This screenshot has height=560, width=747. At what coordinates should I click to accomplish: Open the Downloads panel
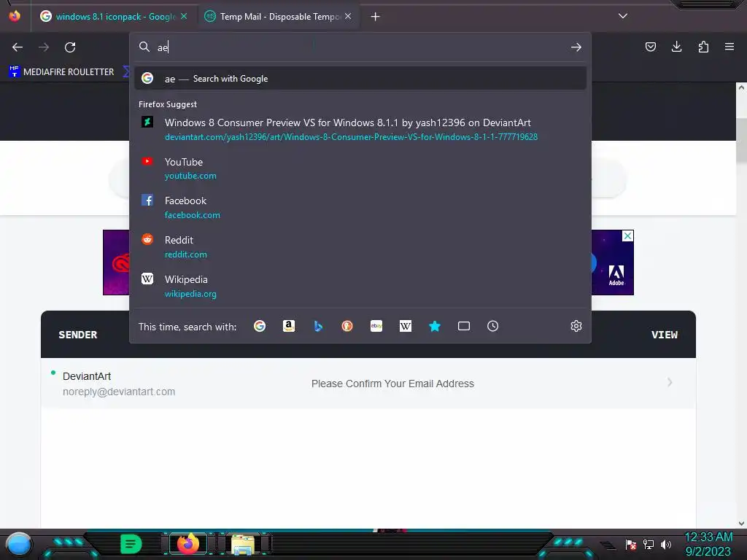pyautogui.click(x=676, y=47)
